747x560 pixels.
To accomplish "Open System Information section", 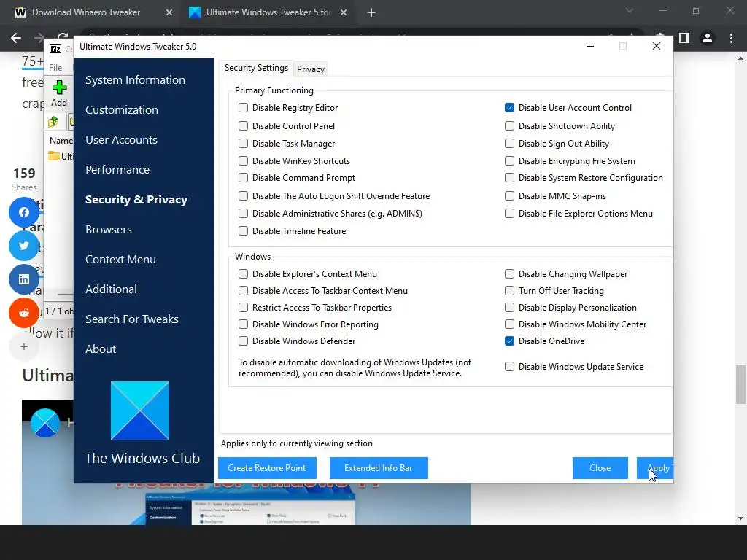I will (135, 80).
